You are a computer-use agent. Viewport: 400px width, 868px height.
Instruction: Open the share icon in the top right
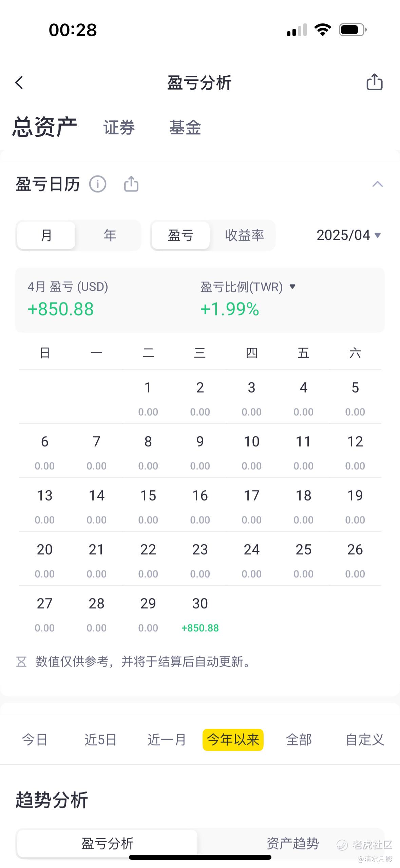375,82
